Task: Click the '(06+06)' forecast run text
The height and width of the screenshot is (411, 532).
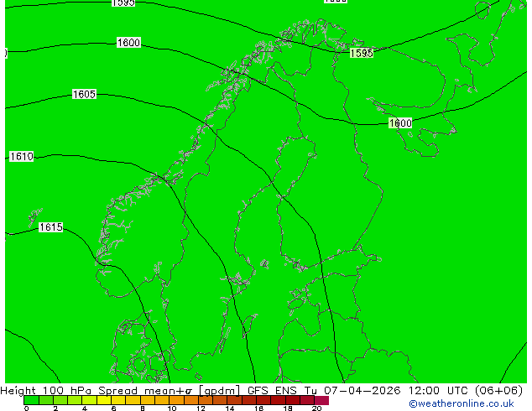Action: tap(498, 390)
